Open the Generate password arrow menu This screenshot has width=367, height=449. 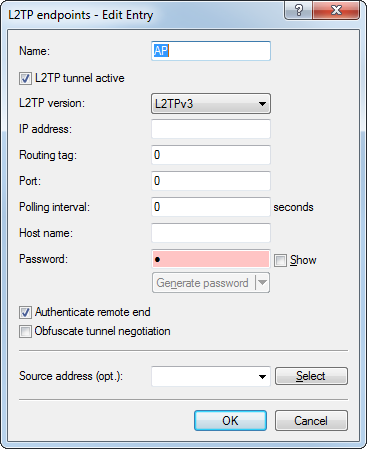[263, 283]
